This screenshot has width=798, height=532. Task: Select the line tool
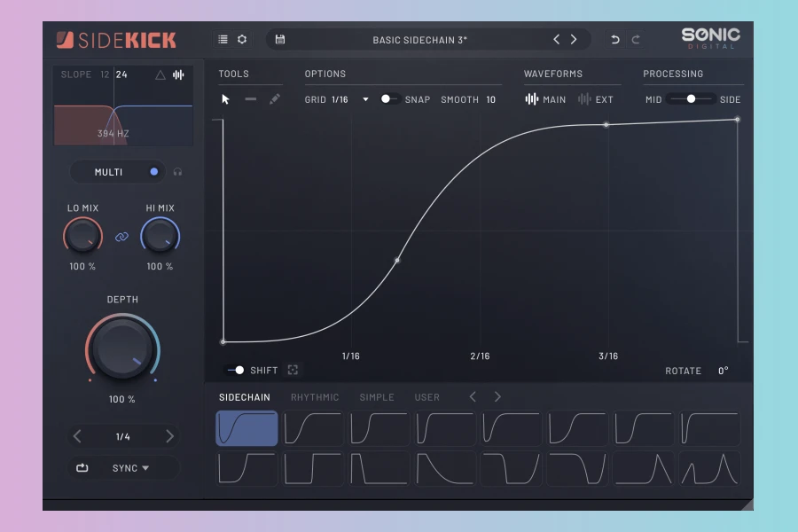(250, 99)
